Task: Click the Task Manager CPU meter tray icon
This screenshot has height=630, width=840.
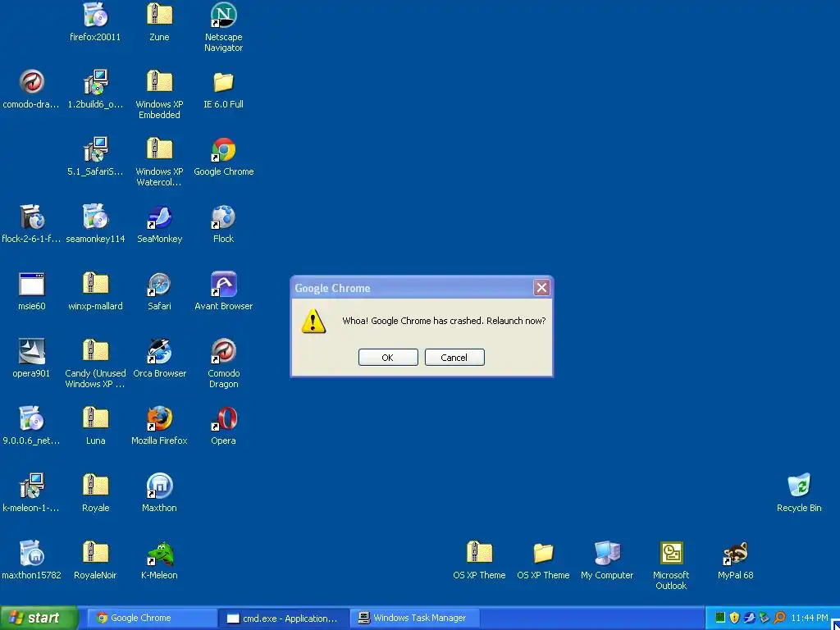Action: click(x=720, y=619)
